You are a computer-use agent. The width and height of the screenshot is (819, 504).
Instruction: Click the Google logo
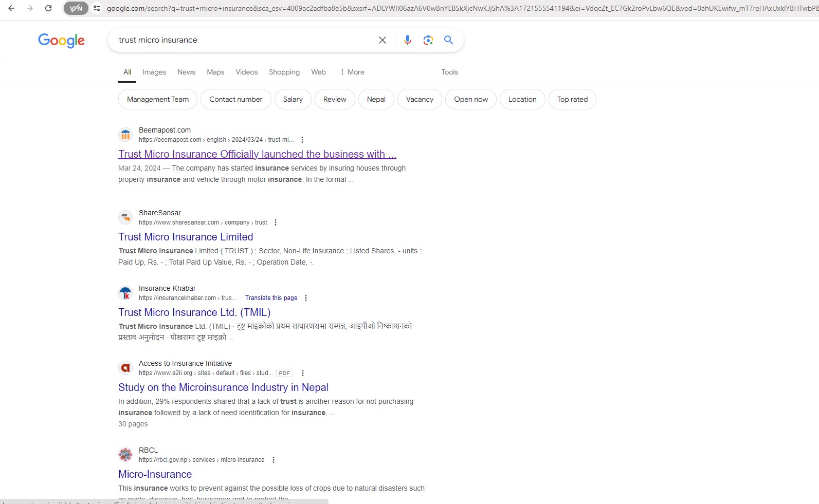pyautogui.click(x=61, y=41)
